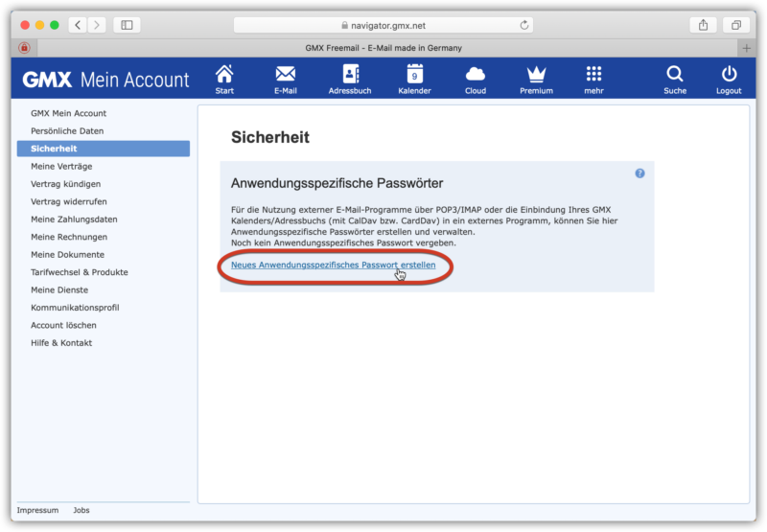The height and width of the screenshot is (532, 767).
Task: Click the navigator.gmx.net address bar
Action: pos(383,25)
